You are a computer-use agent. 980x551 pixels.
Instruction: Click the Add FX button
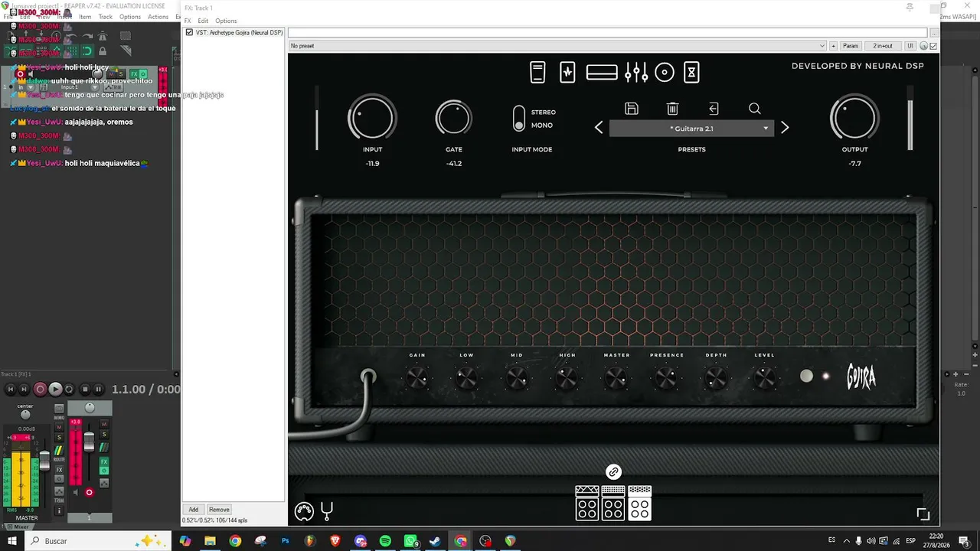194,510
